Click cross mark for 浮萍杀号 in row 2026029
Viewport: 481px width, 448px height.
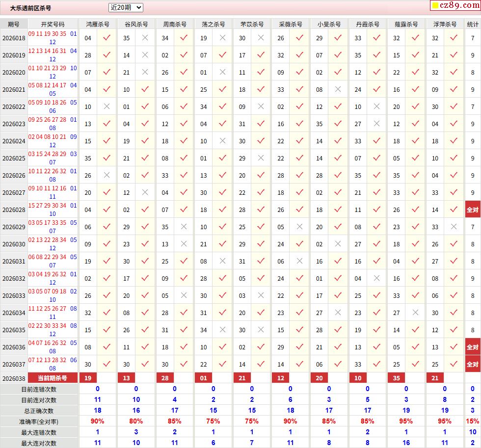(454, 227)
